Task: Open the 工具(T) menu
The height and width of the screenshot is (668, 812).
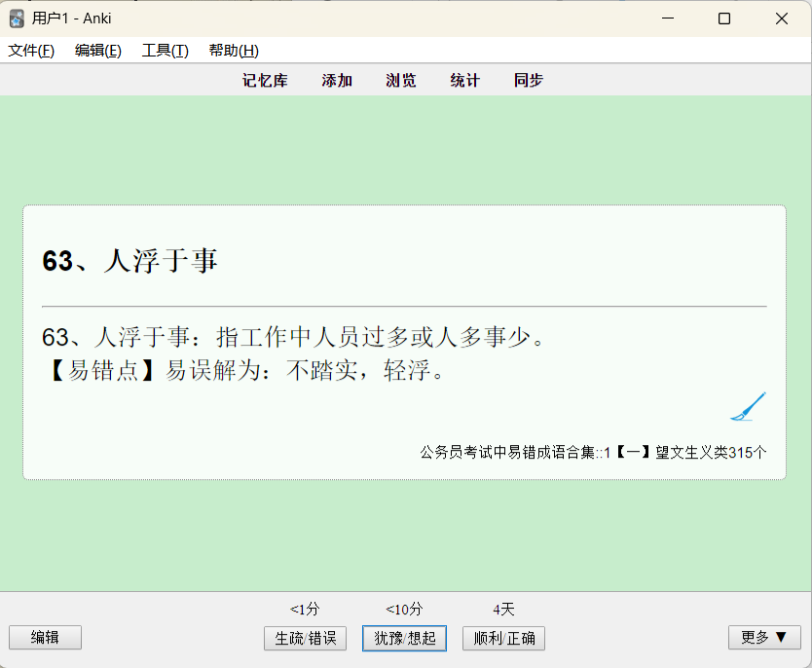Action: [x=166, y=51]
